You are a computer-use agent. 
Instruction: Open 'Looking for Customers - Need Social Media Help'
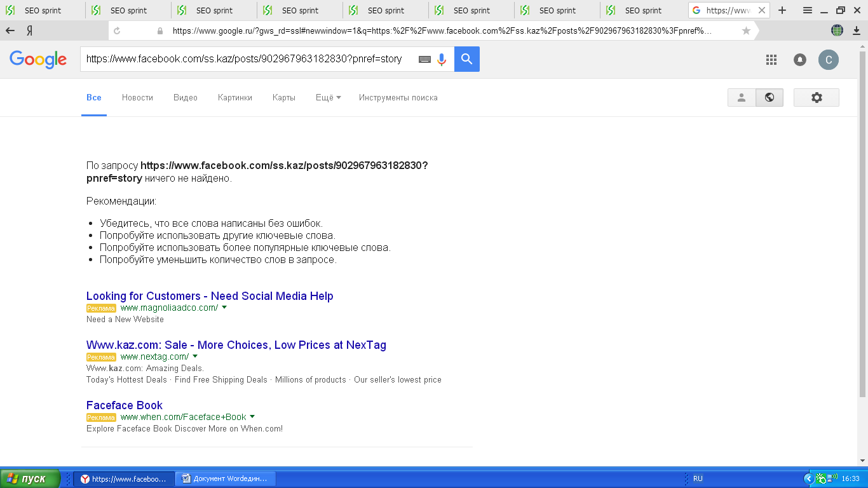pyautogui.click(x=210, y=296)
